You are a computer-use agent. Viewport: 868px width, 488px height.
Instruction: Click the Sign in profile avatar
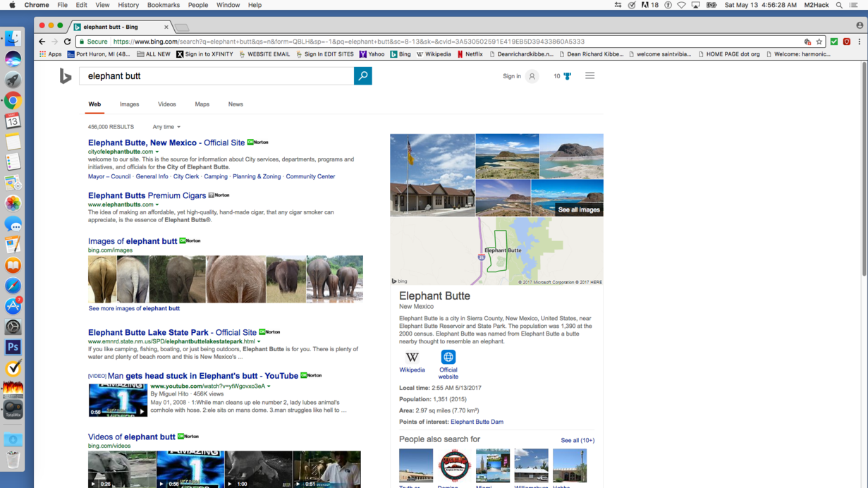pos(532,76)
